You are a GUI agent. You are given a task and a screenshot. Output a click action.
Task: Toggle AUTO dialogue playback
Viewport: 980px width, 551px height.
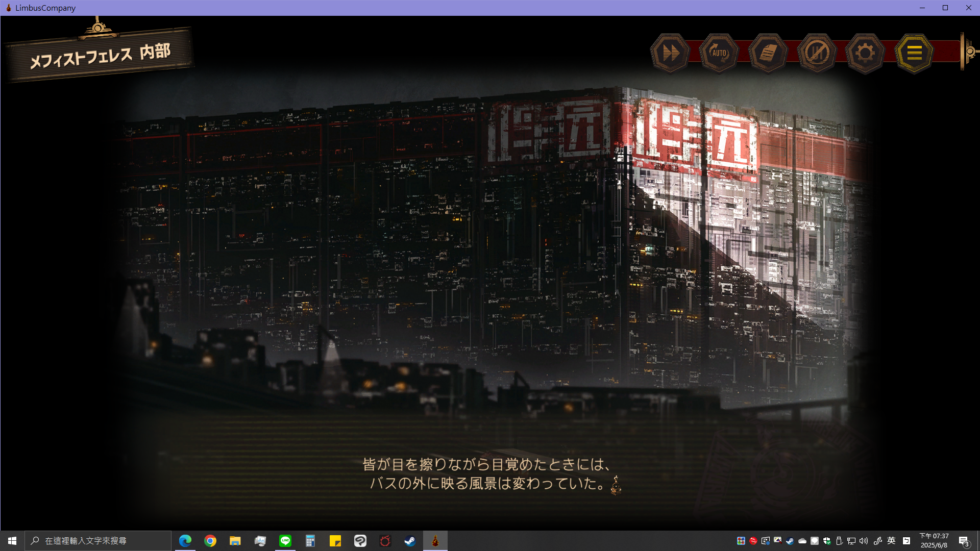[x=719, y=53]
